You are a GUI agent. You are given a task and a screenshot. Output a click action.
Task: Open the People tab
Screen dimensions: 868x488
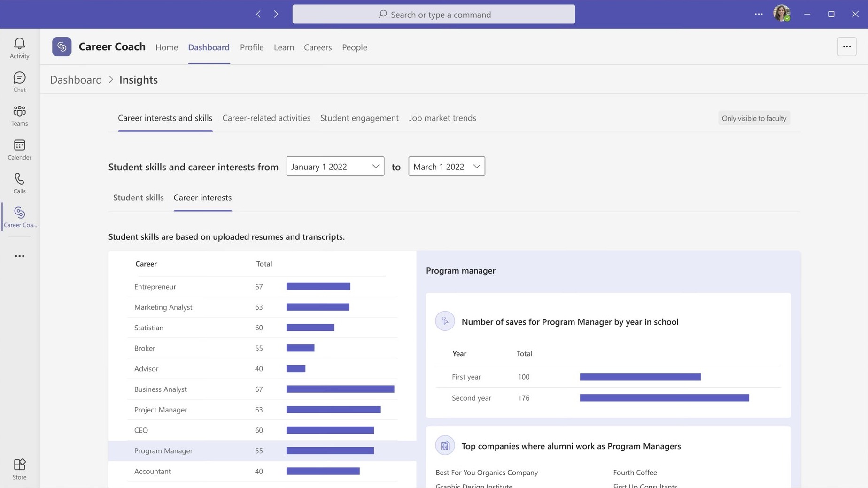pos(354,47)
